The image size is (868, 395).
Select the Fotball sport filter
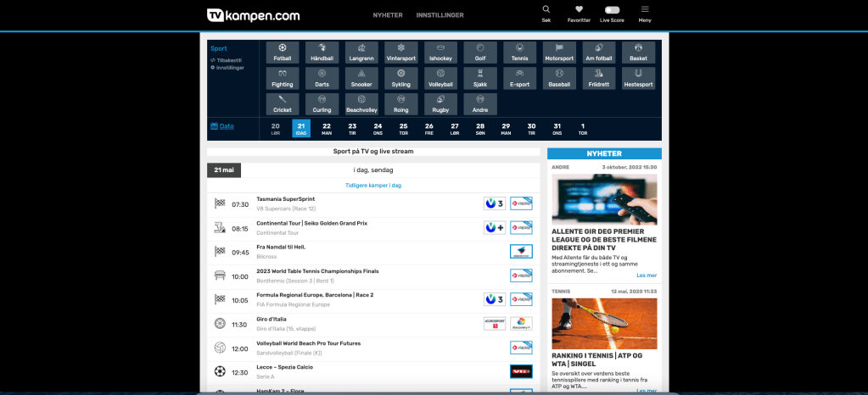click(282, 52)
